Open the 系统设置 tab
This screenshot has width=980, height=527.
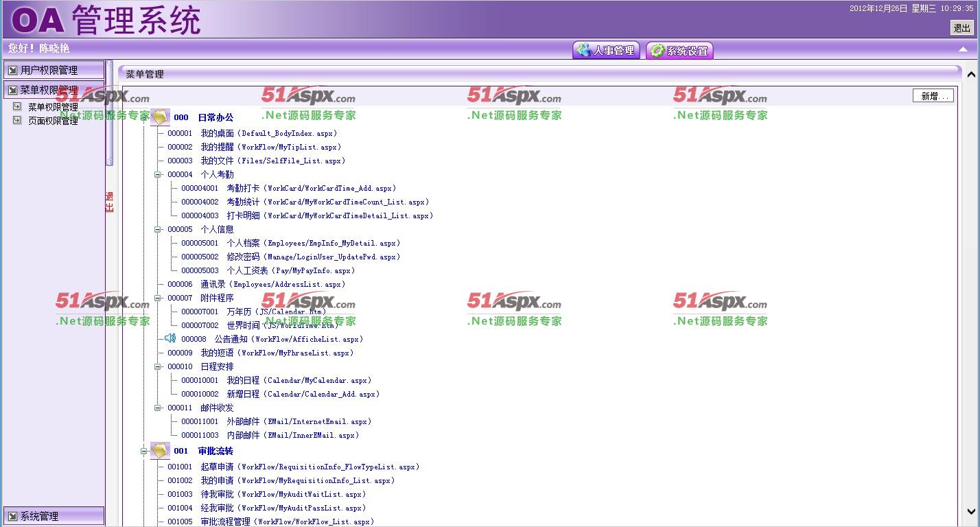pos(679,51)
